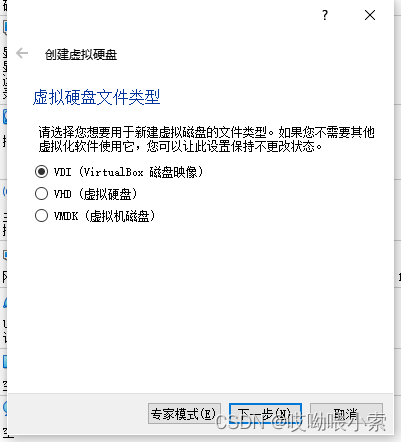Choose the VHD radio button
This screenshot has height=442, width=401.
click(x=41, y=194)
